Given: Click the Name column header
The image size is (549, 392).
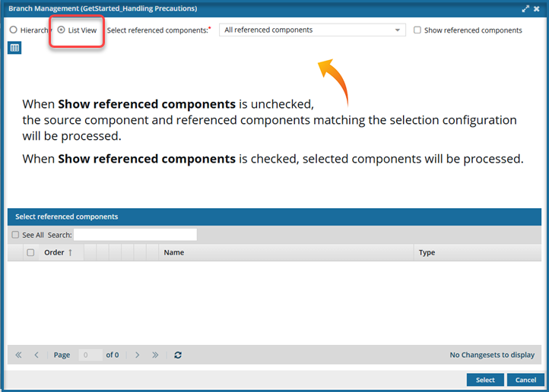Looking at the screenshot, I should coord(174,252).
